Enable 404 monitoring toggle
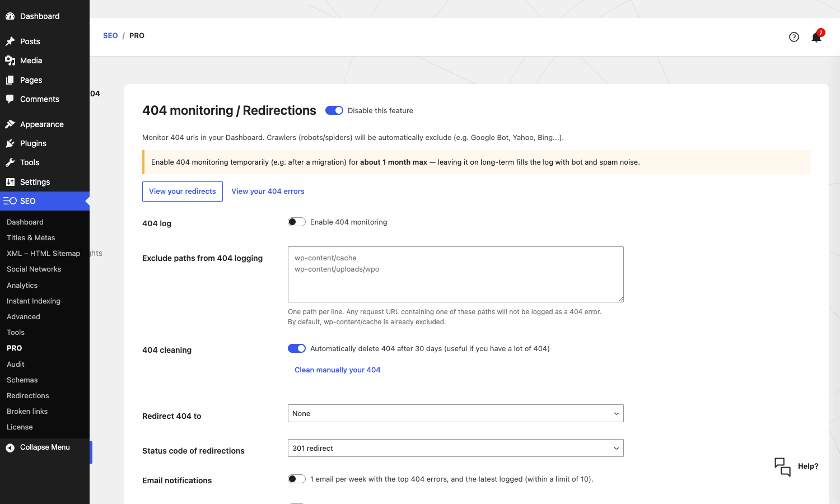The width and height of the screenshot is (840, 504). click(297, 222)
